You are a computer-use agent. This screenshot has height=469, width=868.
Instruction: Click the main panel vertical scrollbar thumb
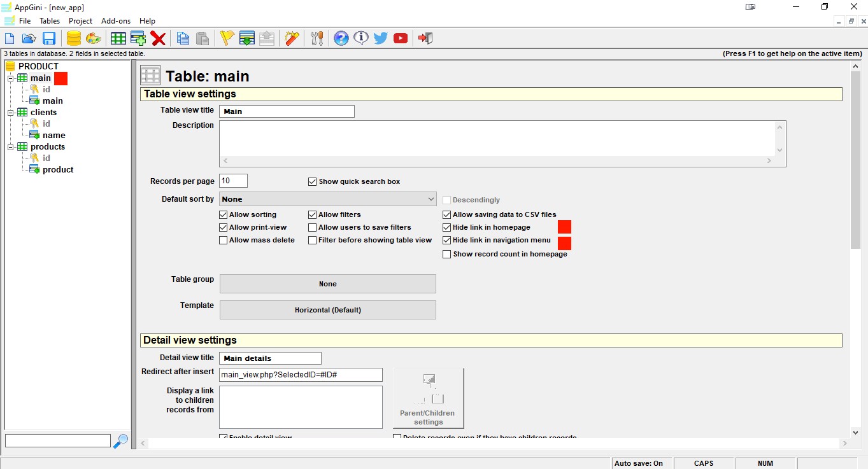coord(855,159)
